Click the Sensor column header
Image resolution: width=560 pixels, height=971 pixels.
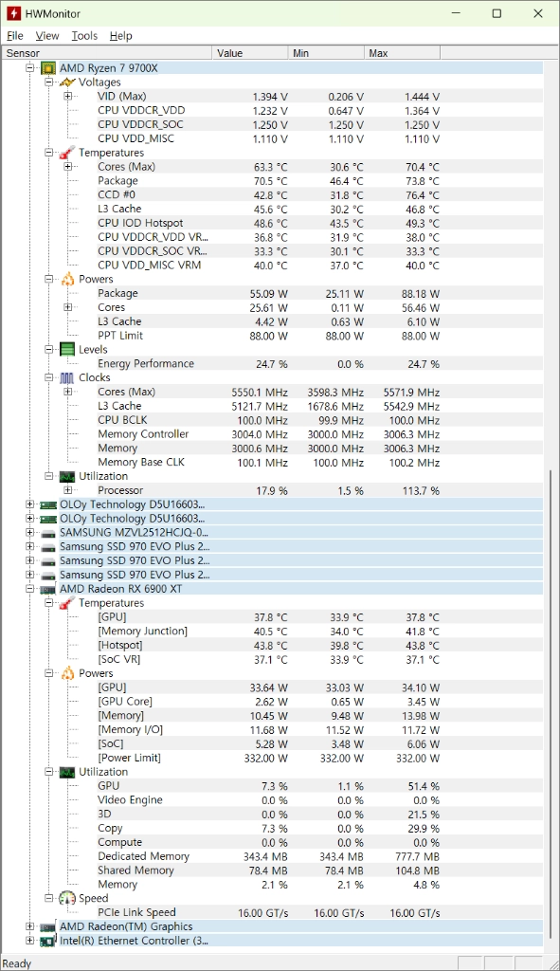(x=106, y=53)
